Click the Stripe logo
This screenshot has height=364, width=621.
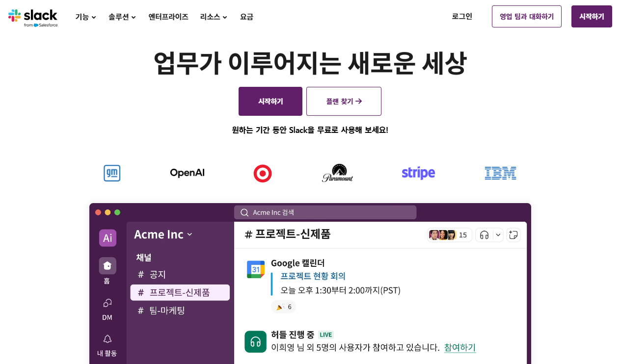coord(418,173)
